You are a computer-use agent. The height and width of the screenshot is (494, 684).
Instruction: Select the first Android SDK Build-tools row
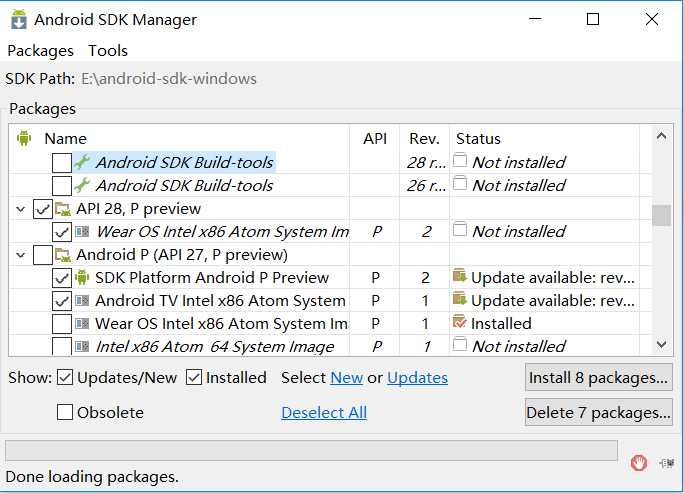(330, 162)
